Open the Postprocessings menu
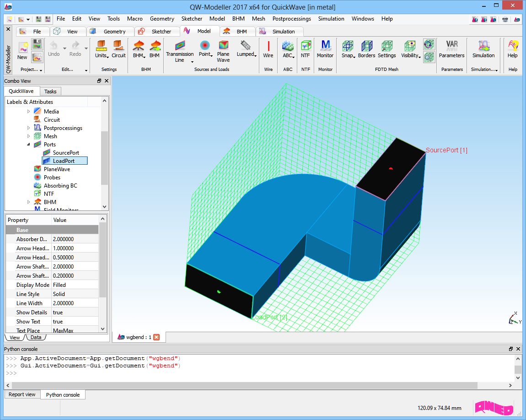Image resolution: width=526 pixels, height=420 pixels. 291,19
